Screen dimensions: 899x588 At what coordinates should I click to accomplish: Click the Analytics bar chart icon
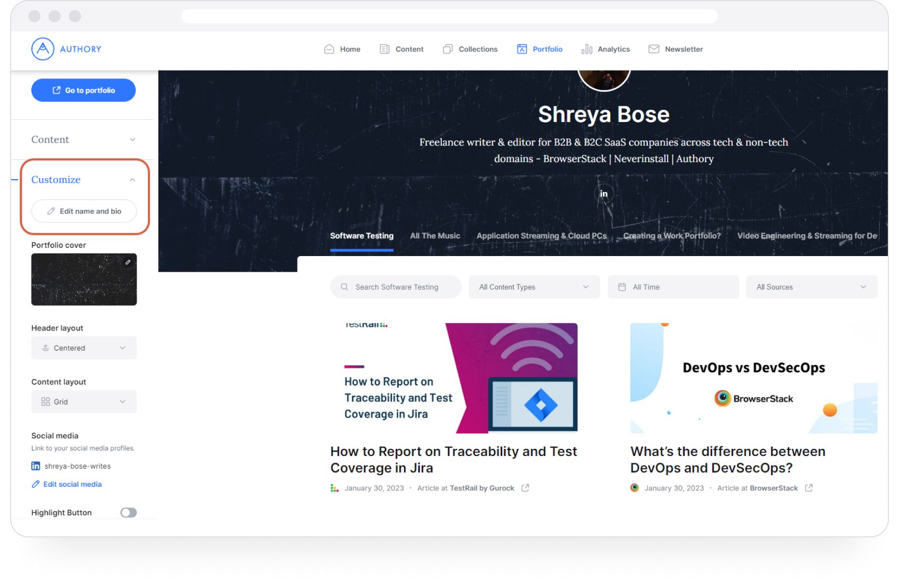[587, 49]
